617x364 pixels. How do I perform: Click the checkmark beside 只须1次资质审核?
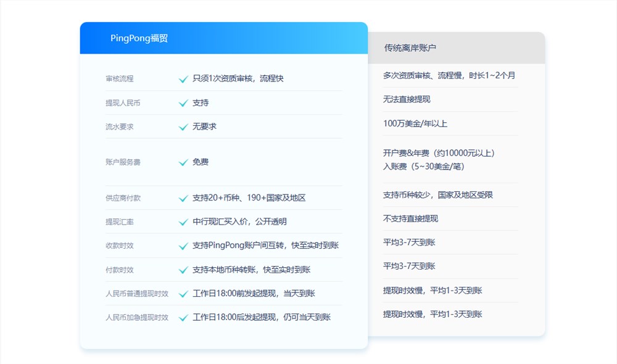point(183,79)
